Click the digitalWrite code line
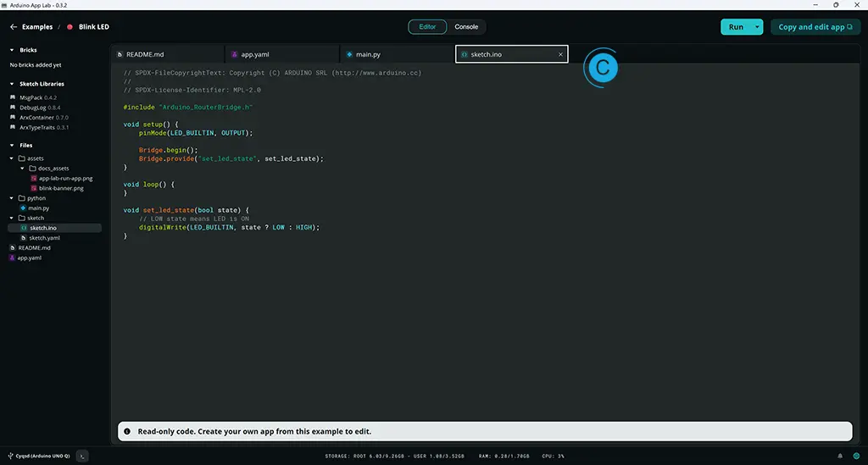The image size is (868, 465). pos(229,227)
